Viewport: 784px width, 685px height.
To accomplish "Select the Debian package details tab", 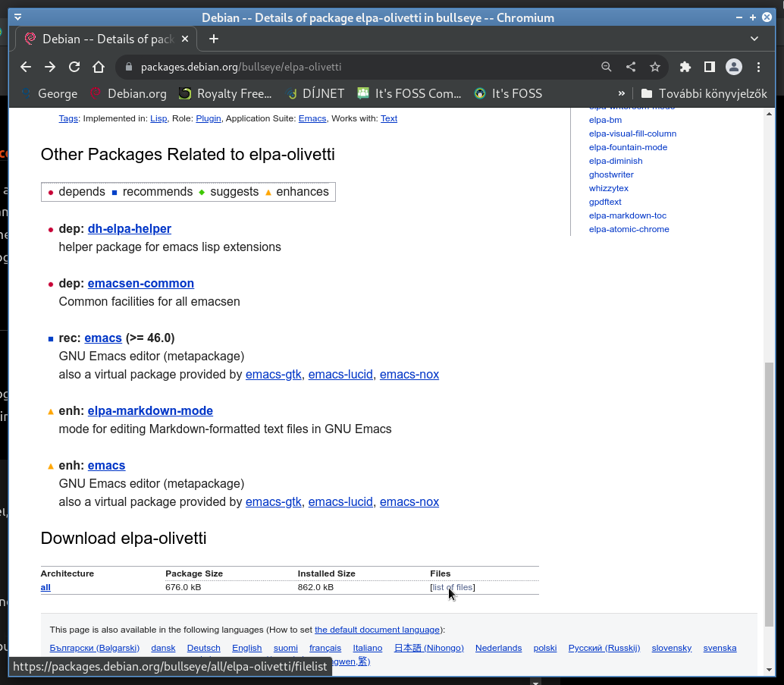I will [106, 39].
